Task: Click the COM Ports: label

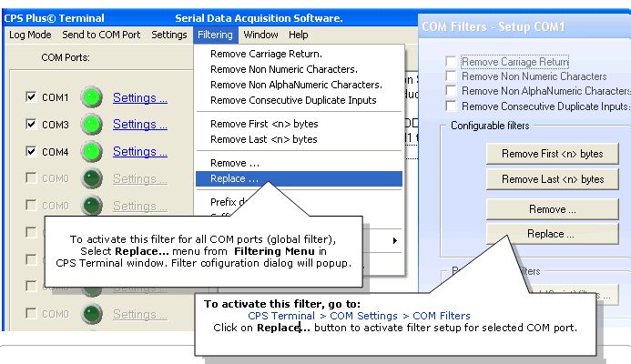Action: tap(66, 57)
